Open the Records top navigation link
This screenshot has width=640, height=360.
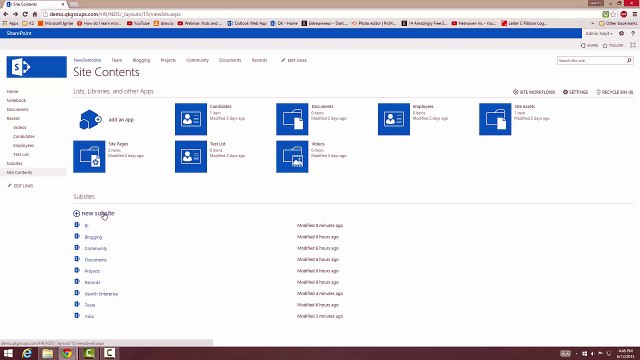click(259, 60)
